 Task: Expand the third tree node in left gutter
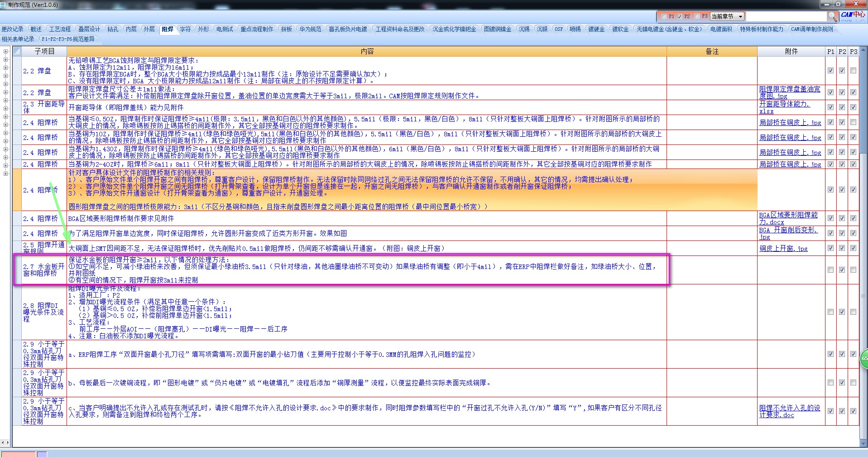[x=5, y=68]
